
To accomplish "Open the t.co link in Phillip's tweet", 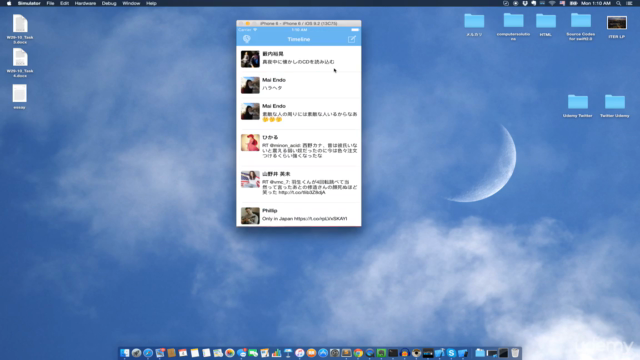I will tap(320, 219).
